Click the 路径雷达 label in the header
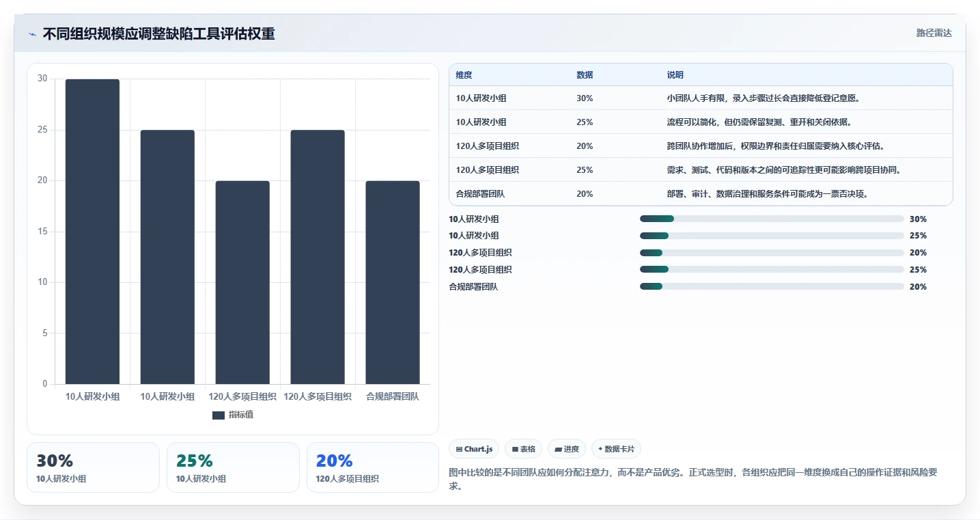 [x=934, y=33]
